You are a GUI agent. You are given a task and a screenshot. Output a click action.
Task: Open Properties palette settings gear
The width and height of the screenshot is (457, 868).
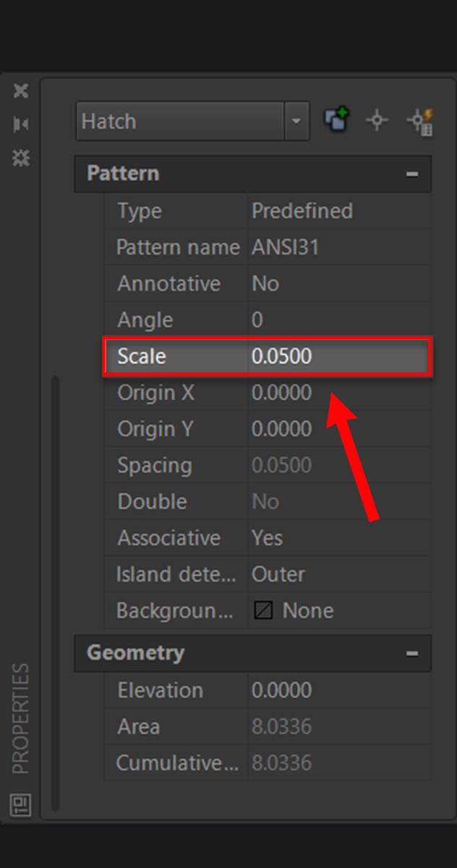coord(21,158)
